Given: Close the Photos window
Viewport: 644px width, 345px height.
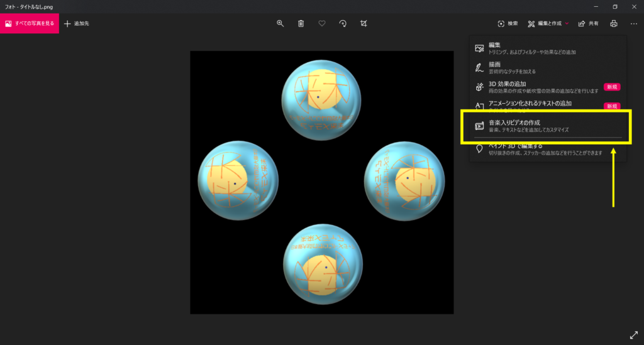Looking at the screenshot, I should tap(634, 6).
